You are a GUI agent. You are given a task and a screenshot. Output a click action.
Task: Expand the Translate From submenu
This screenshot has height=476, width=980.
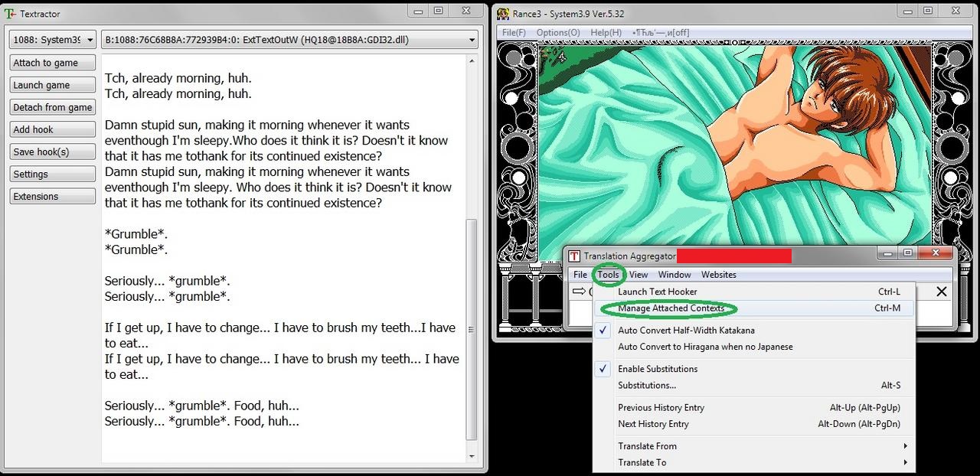pyautogui.click(x=754, y=446)
